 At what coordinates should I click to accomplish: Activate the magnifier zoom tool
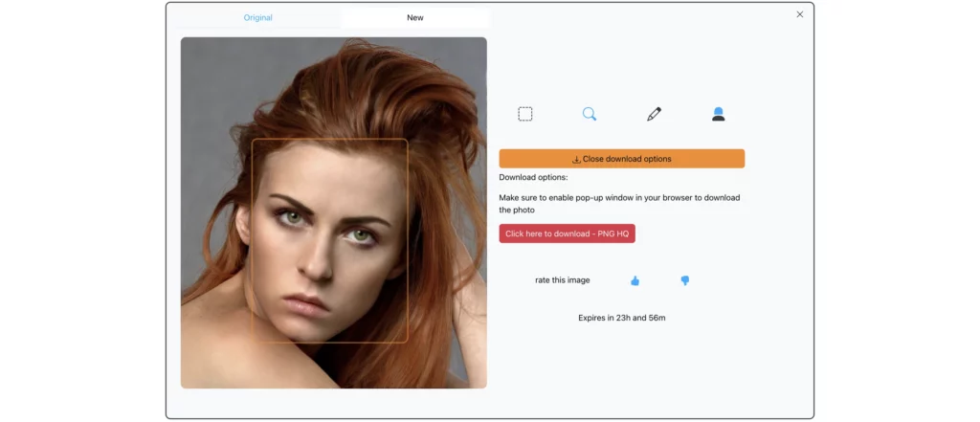[590, 114]
